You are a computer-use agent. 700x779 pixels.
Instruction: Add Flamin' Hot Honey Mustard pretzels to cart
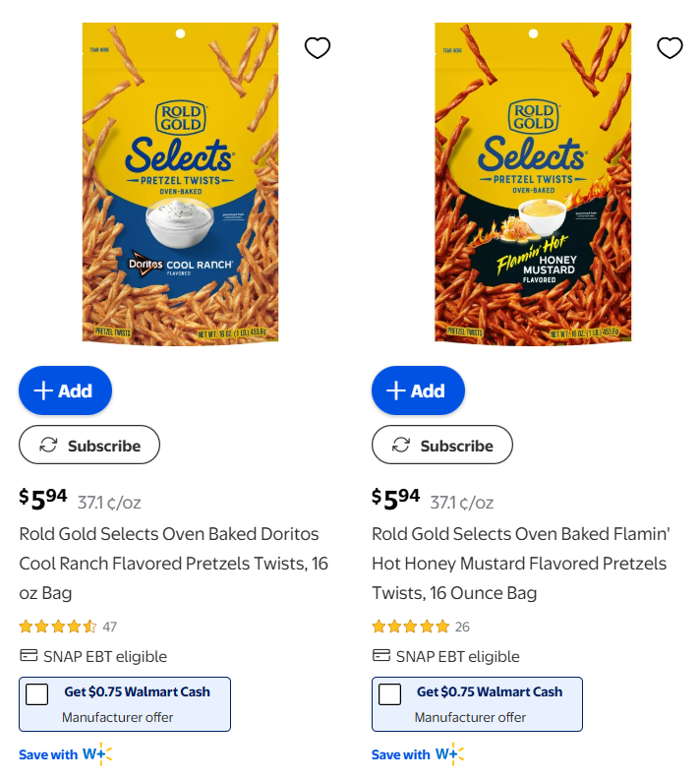(x=418, y=390)
